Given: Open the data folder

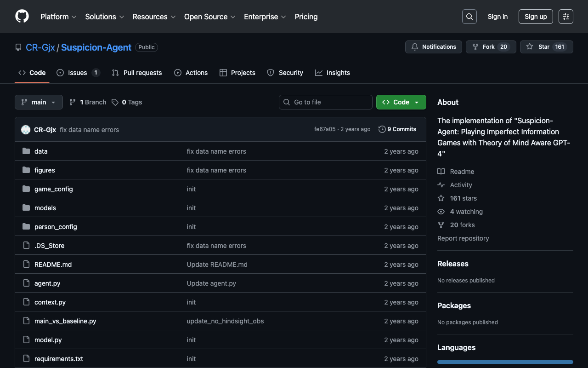Looking at the screenshot, I should click(x=41, y=151).
